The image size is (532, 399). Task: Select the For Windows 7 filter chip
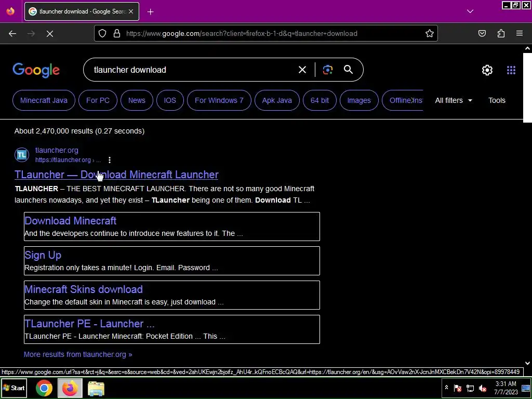click(219, 100)
